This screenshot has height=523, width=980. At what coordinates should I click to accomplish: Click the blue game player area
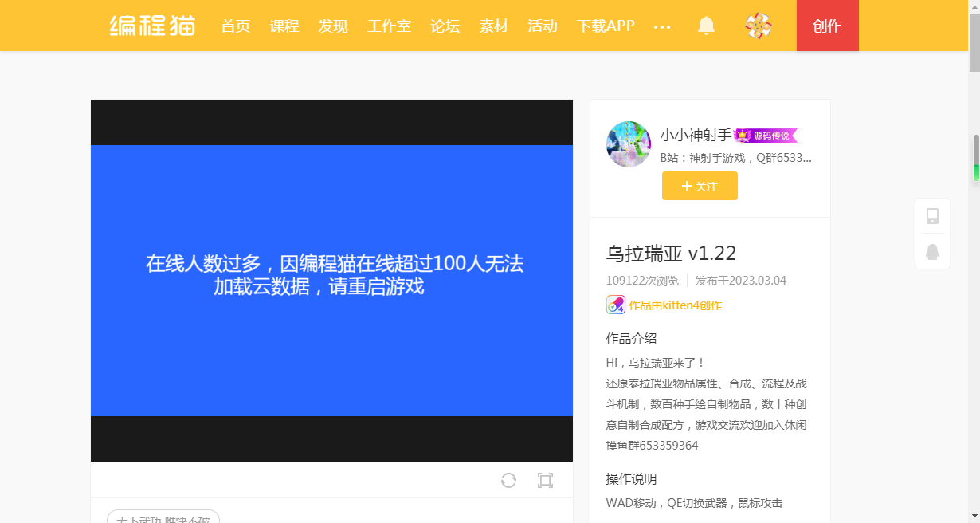tap(331, 281)
